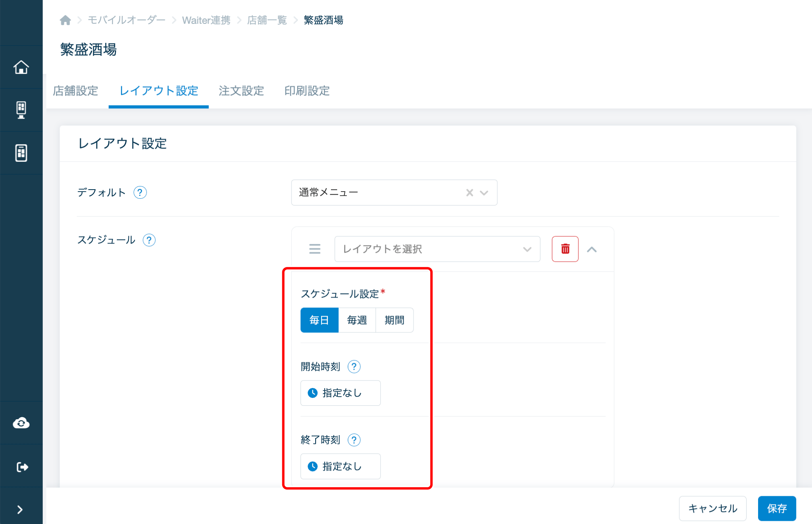812x524 pixels.
Task: Delete schedule with red trash icon
Action: coord(565,249)
